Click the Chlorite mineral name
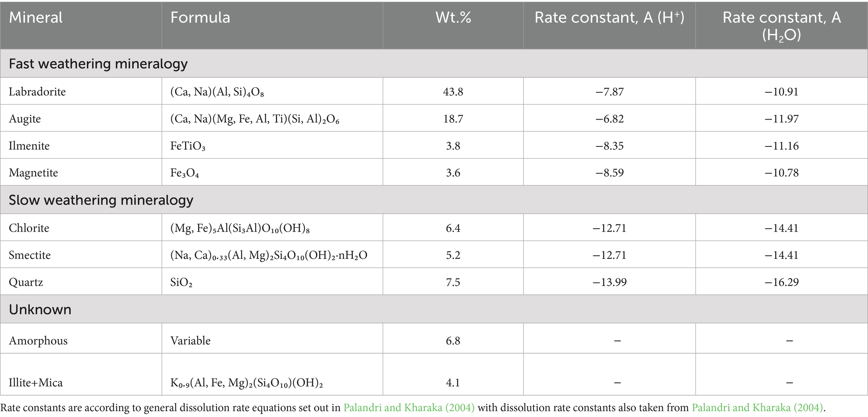The height and width of the screenshot is (417, 868). tap(29, 228)
